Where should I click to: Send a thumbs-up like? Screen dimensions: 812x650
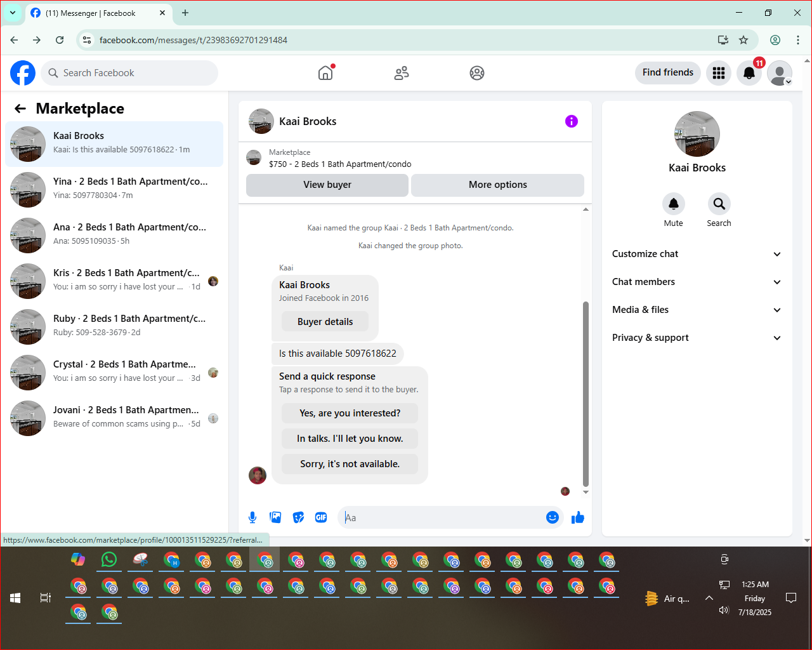point(577,517)
